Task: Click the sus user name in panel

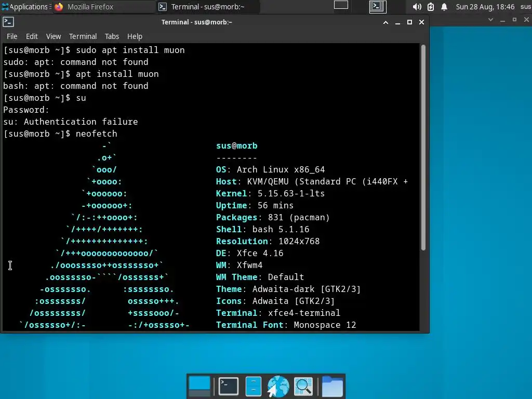Action: click(526, 7)
